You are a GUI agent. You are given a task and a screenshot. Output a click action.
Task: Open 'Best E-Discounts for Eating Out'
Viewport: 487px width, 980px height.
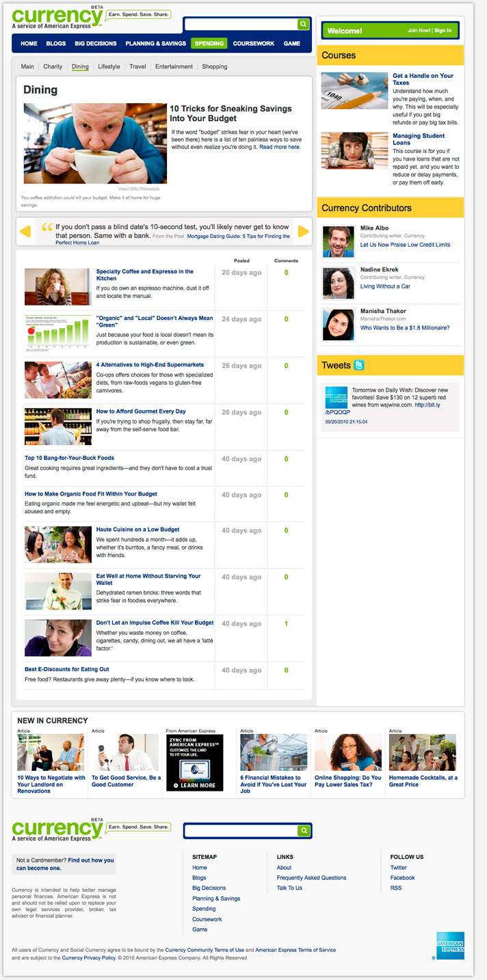67,669
